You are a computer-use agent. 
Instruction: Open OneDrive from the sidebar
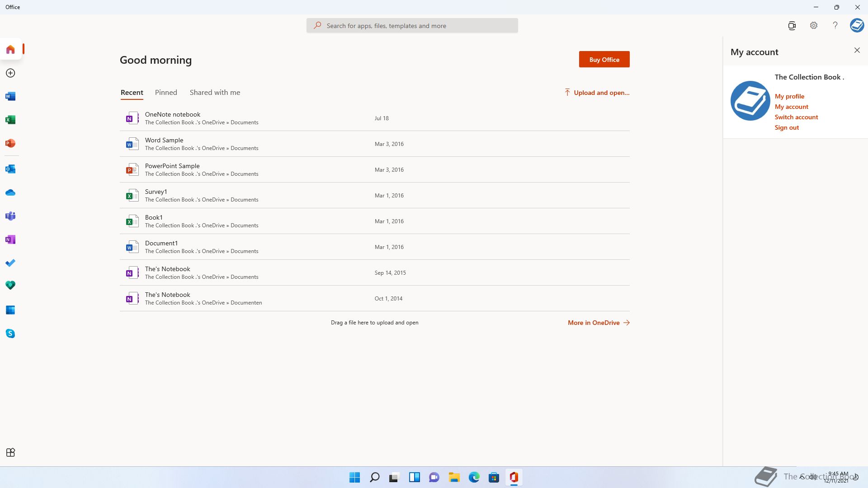10,192
